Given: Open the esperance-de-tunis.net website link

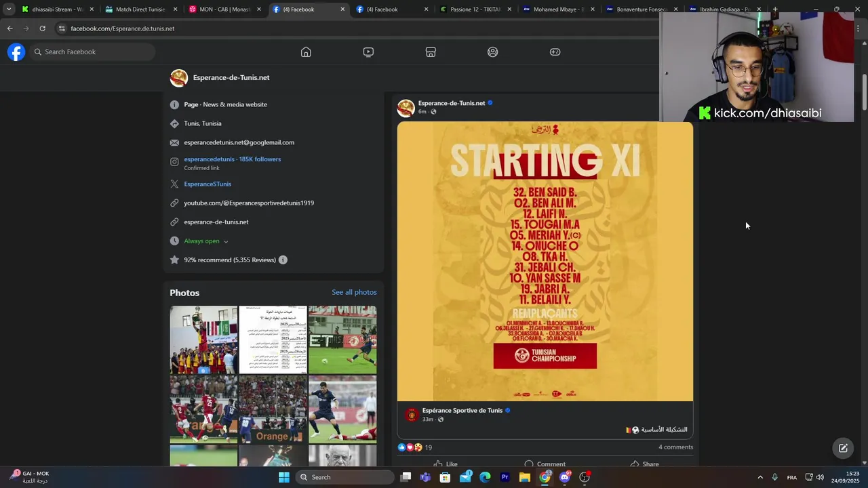Looking at the screenshot, I should pos(216,222).
